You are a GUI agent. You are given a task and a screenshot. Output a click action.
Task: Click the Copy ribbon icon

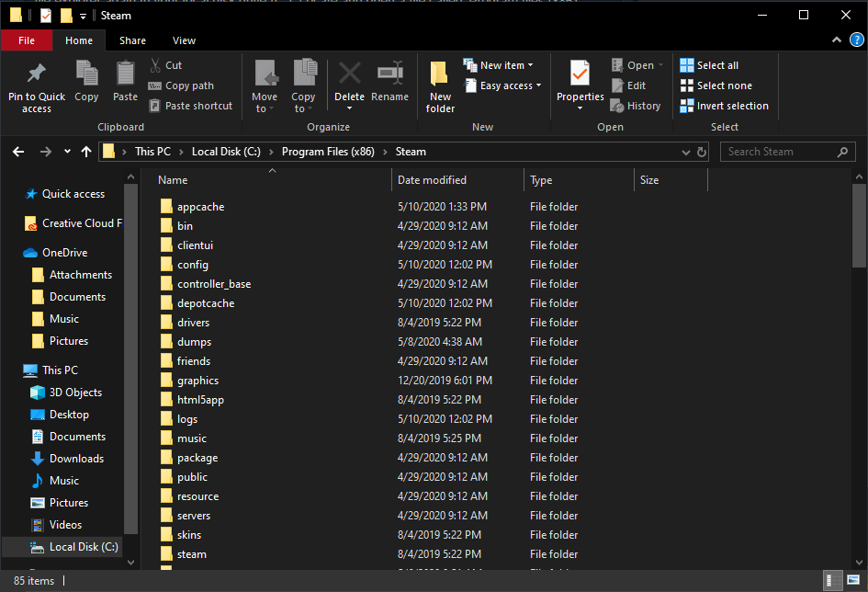[86, 74]
